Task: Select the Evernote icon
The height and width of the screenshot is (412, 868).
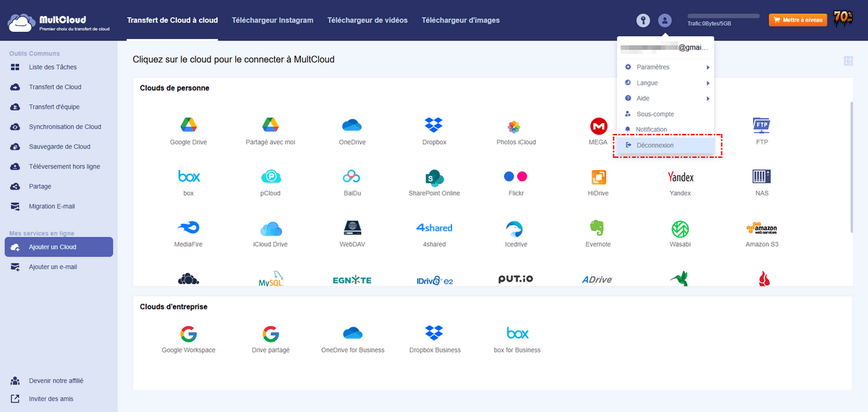Action: (x=597, y=228)
